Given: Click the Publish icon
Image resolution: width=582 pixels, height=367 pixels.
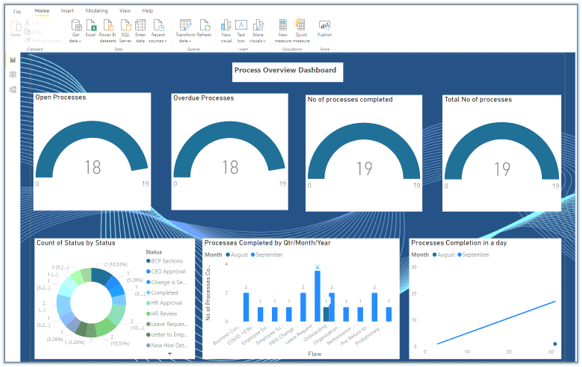Looking at the screenshot, I should [324, 25].
